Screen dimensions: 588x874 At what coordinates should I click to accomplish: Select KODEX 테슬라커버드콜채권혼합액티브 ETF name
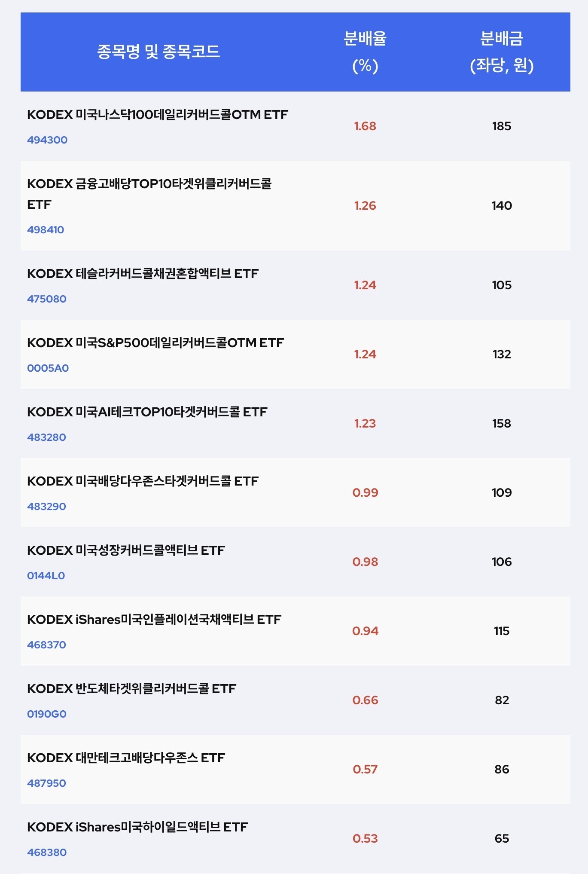(143, 274)
